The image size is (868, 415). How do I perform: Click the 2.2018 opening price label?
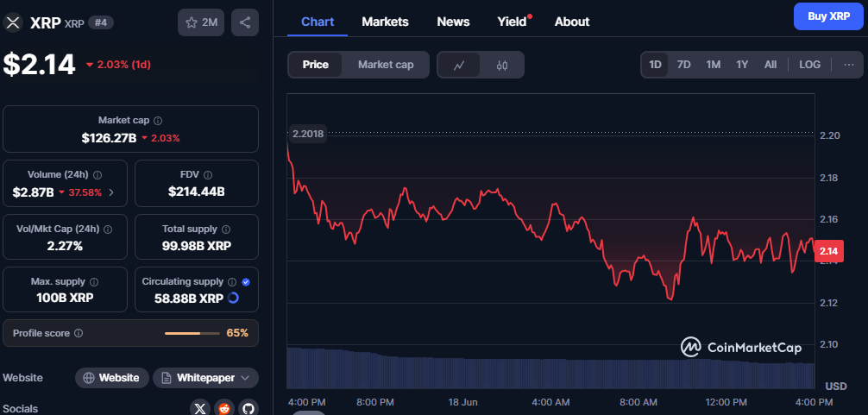308,134
